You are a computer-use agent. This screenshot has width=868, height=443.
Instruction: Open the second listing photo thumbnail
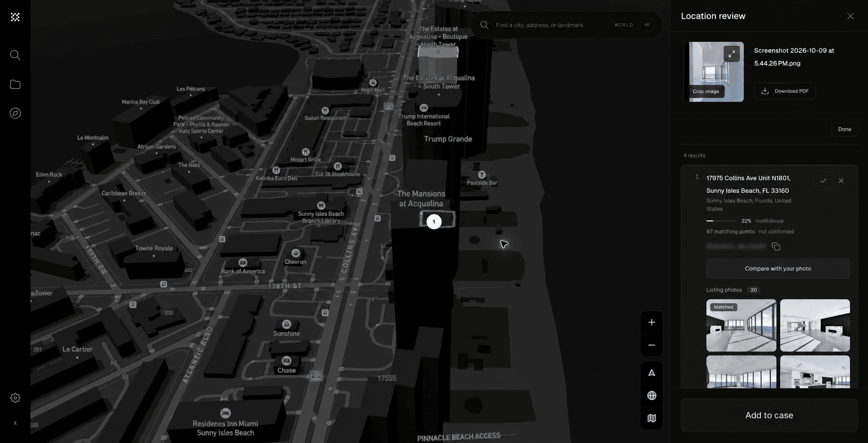pos(815,325)
